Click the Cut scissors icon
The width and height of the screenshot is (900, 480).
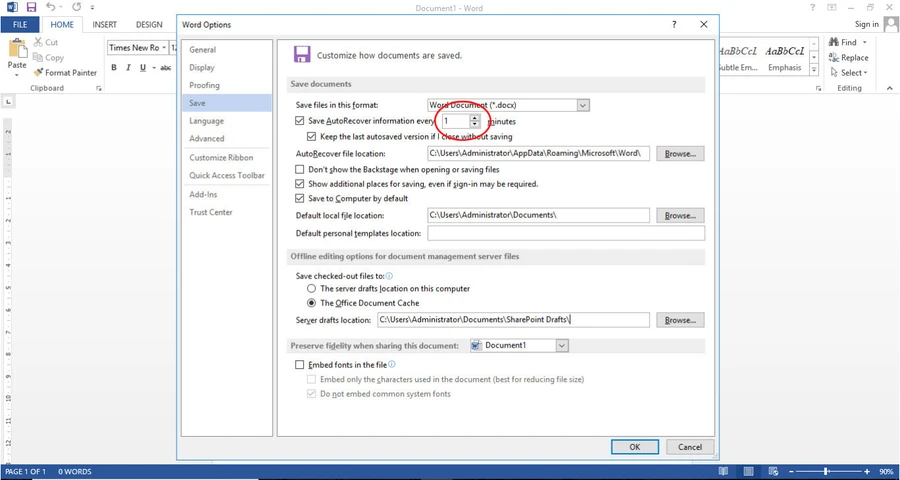tap(38, 42)
